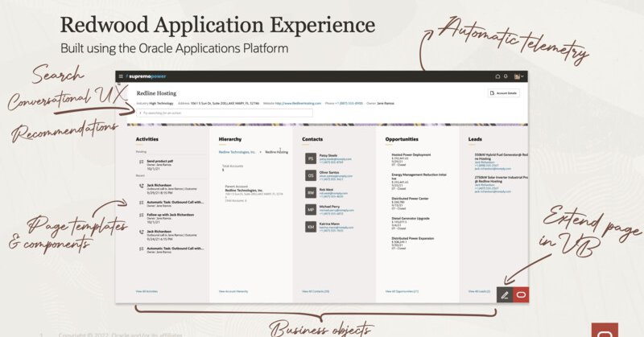Image resolution: width=644 pixels, height=337 pixels.
Task: Click the red Oracle assistant icon
Action: pos(521,294)
